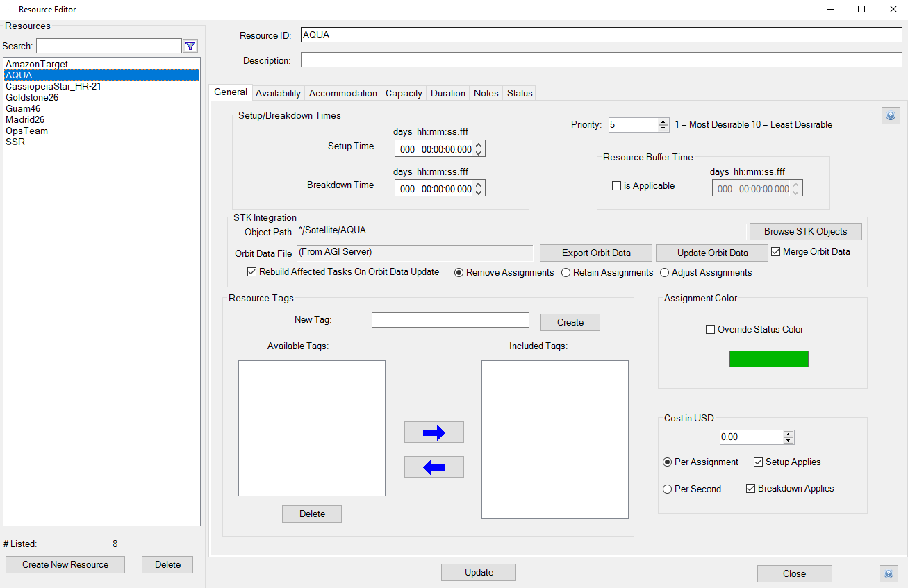Screen dimensions: 908x588
Task: Check the Resource Buffer 'is Applicable' box
Action: click(616, 186)
